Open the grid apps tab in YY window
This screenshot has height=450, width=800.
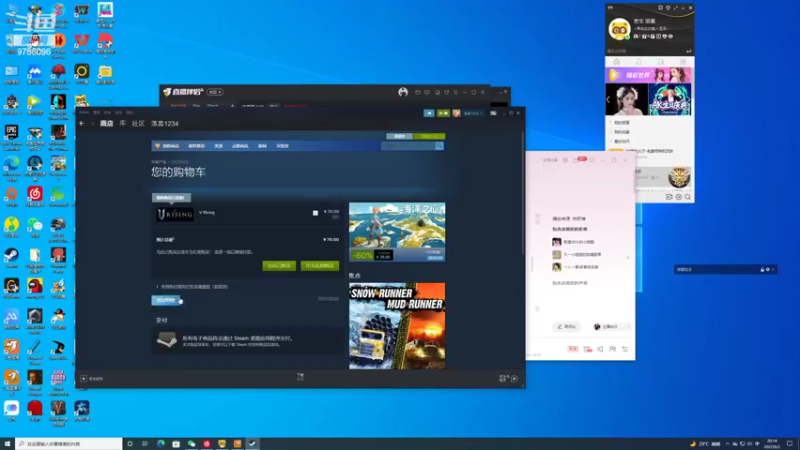(683, 62)
